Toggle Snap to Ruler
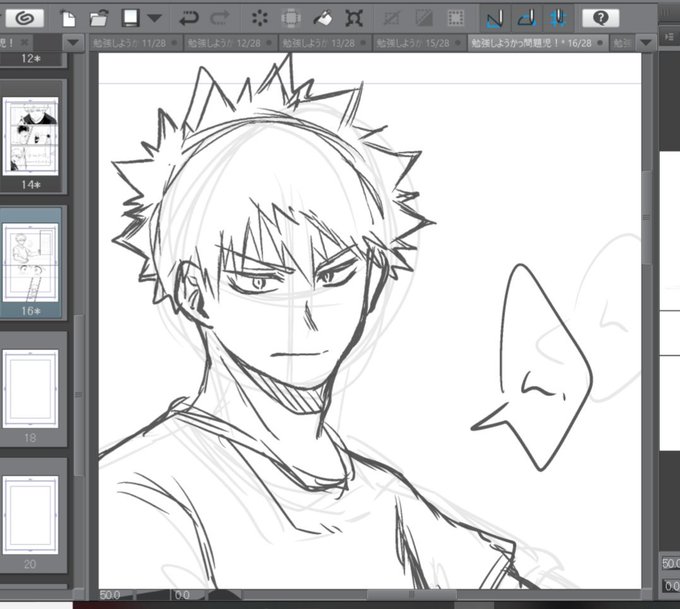This screenshot has height=609, width=680. coord(495,19)
